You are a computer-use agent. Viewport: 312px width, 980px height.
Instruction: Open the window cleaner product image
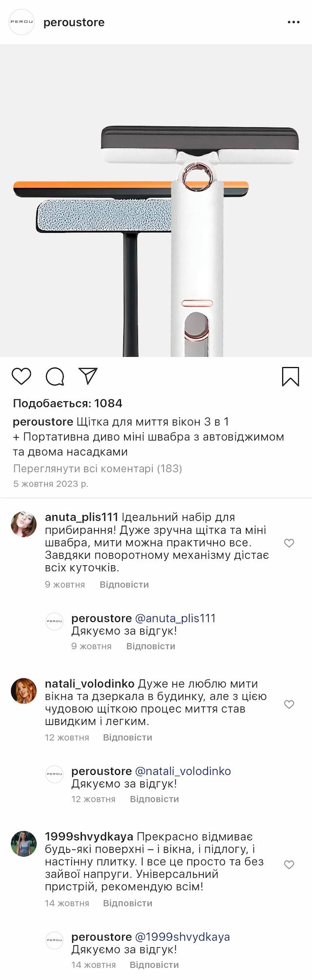156,201
